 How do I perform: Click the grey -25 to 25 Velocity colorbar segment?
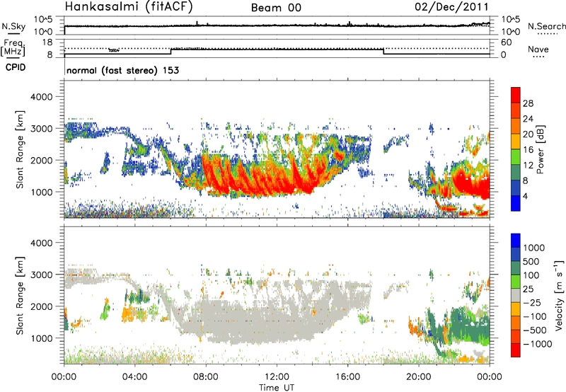pos(516,296)
